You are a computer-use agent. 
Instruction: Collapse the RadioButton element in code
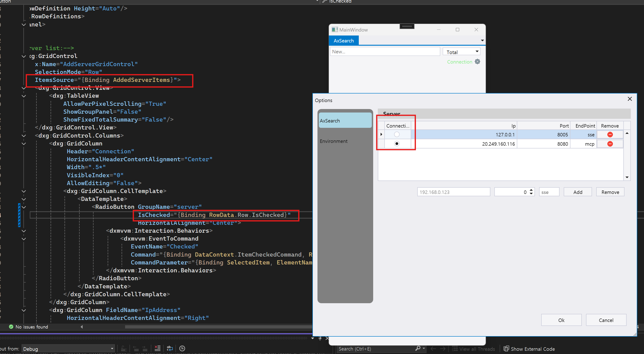pyautogui.click(x=24, y=207)
